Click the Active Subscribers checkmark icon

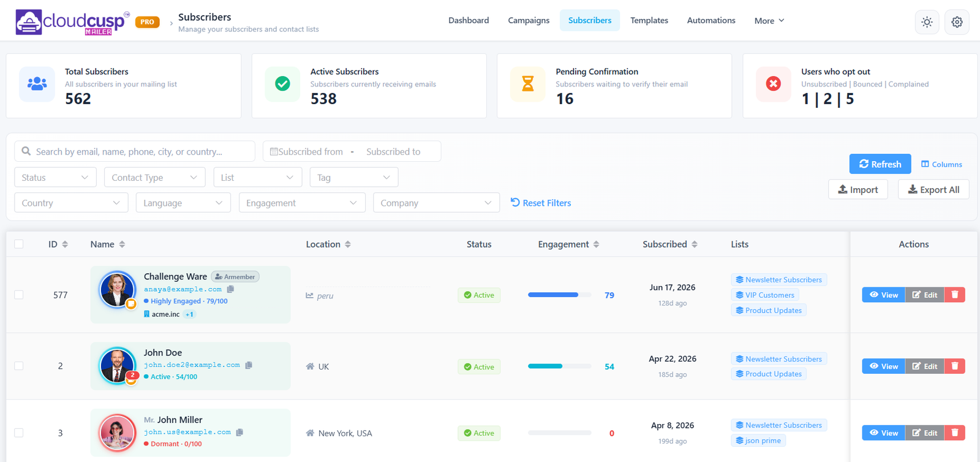point(282,84)
